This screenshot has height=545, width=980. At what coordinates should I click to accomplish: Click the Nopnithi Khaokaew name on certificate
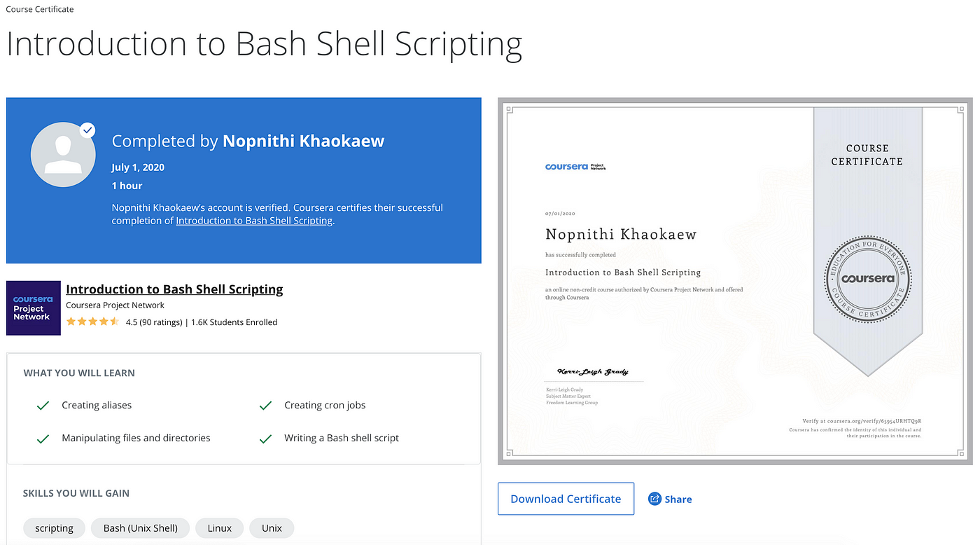pyautogui.click(x=621, y=234)
